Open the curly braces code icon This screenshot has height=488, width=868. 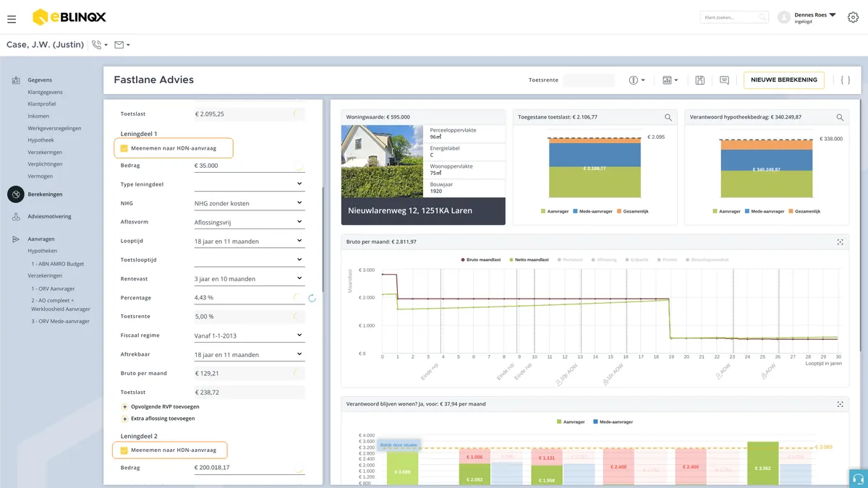[x=845, y=80]
